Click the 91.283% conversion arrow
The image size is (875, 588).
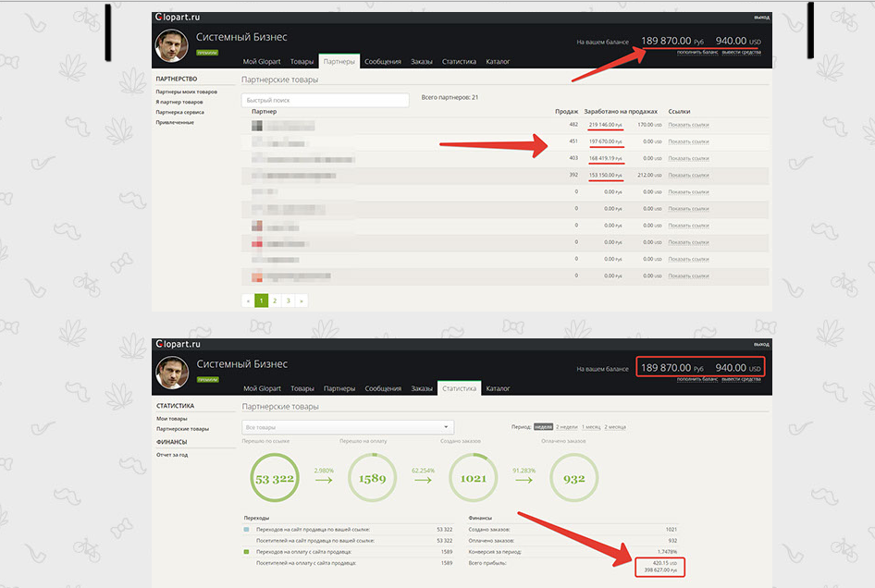tap(524, 480)
